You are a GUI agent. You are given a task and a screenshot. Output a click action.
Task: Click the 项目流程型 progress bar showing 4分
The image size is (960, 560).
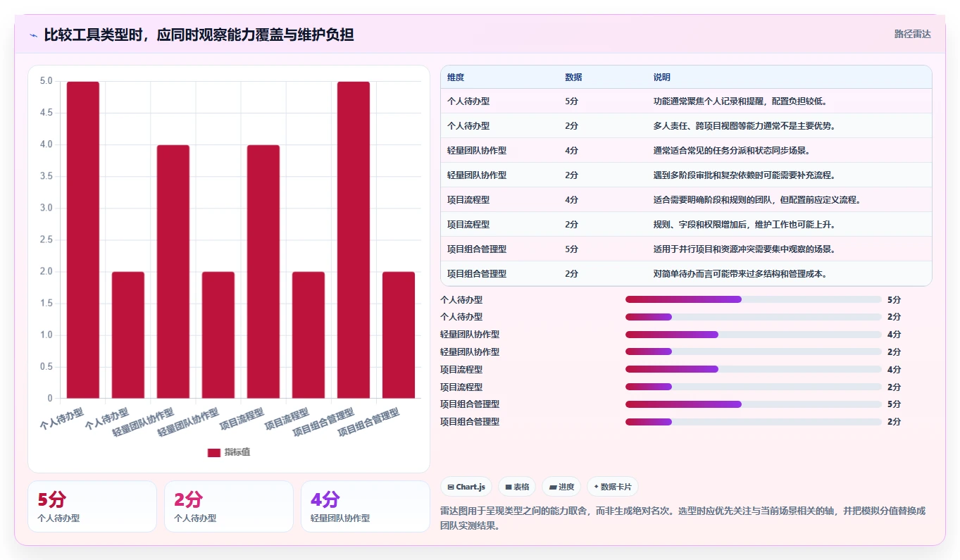tap(753, 369)
